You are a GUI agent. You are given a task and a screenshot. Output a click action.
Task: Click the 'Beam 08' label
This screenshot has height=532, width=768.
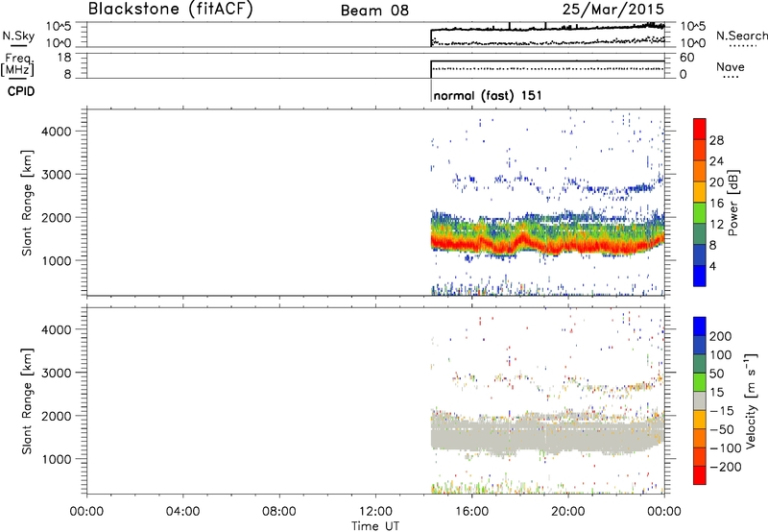tap(374, 11)
